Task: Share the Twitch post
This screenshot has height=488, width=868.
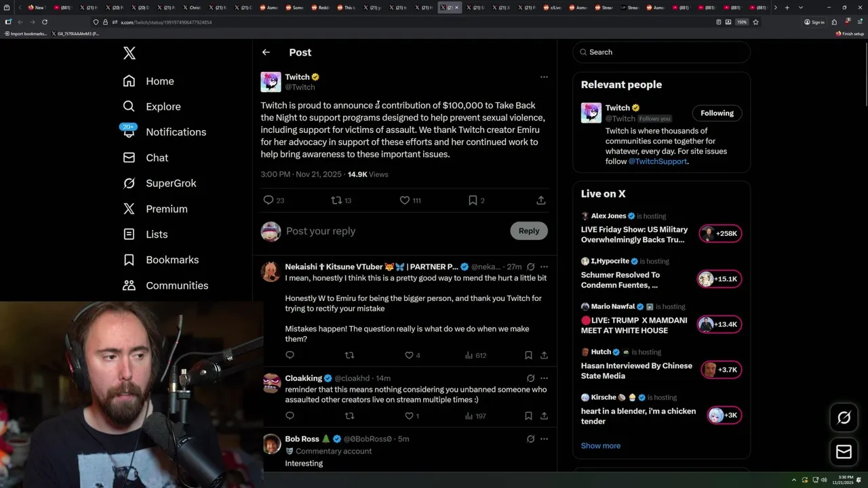Action: tap(540, 200)
